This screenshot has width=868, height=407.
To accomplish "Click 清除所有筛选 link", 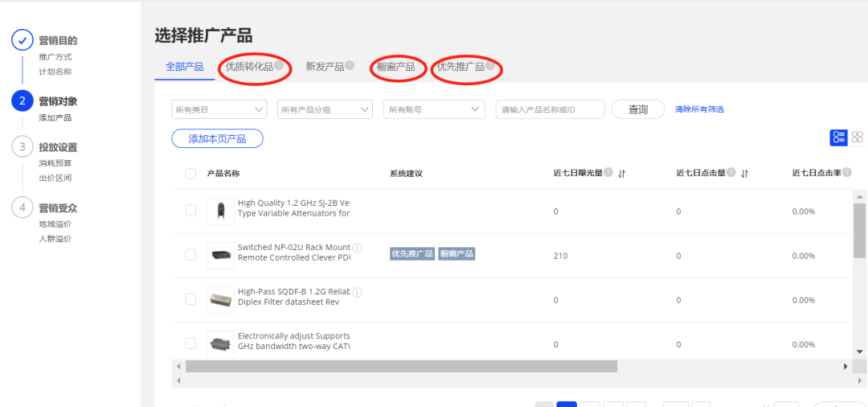I will pyautogui.click(x=699, y=109).
